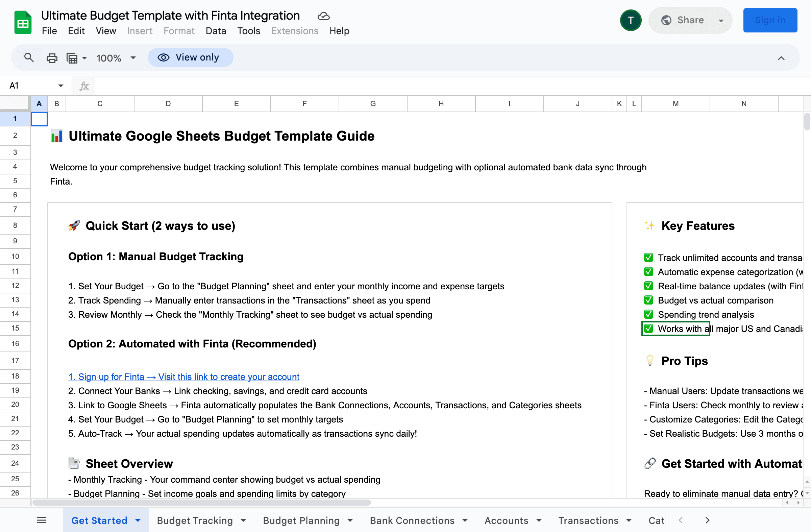
Task: Click the bar chart emoji in title
Action: coord(56,136)
